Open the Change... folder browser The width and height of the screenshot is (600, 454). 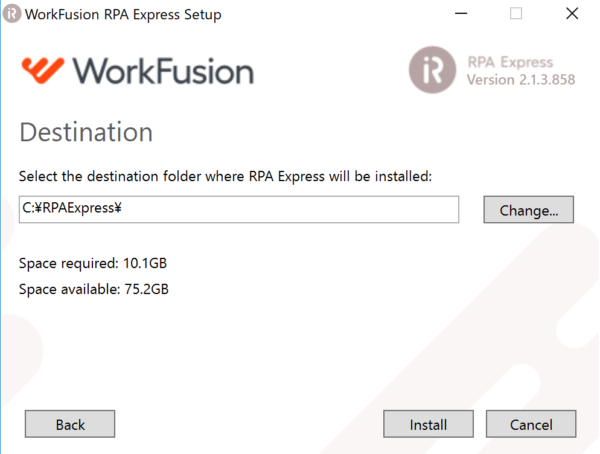[528, 209]
